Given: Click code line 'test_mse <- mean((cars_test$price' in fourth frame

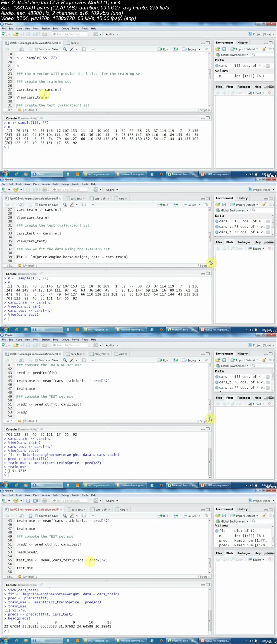Looking at the screenshot, I should point(50,560).
